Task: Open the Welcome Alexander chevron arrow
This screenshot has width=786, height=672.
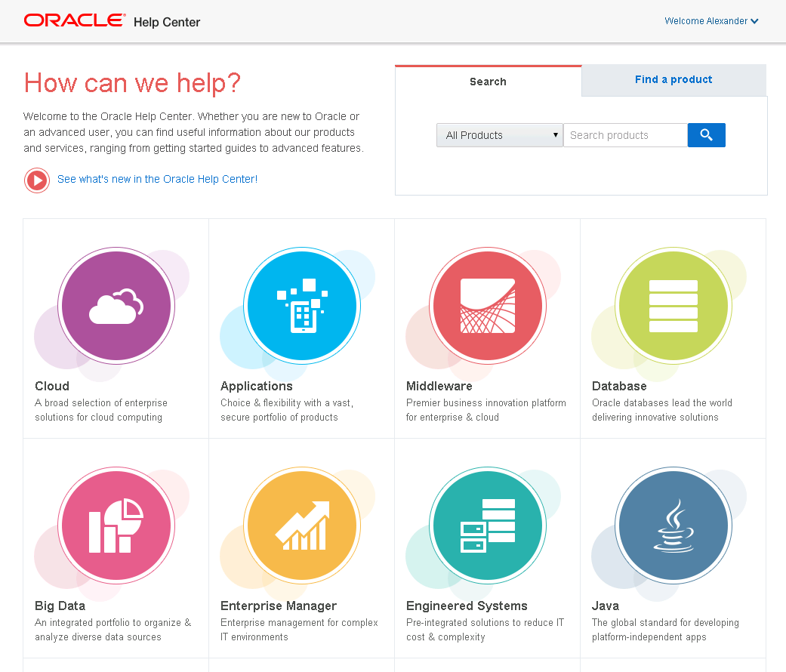Action: (756, 21)
